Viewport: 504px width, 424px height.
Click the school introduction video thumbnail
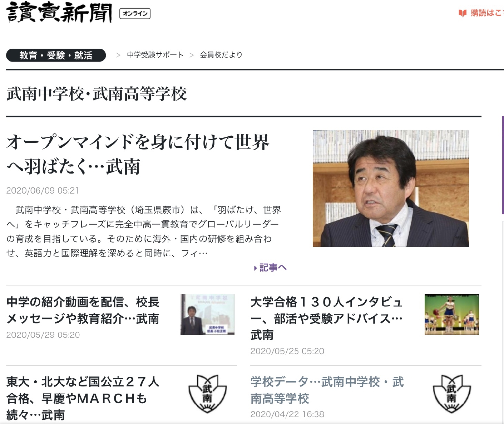[207, 315]
